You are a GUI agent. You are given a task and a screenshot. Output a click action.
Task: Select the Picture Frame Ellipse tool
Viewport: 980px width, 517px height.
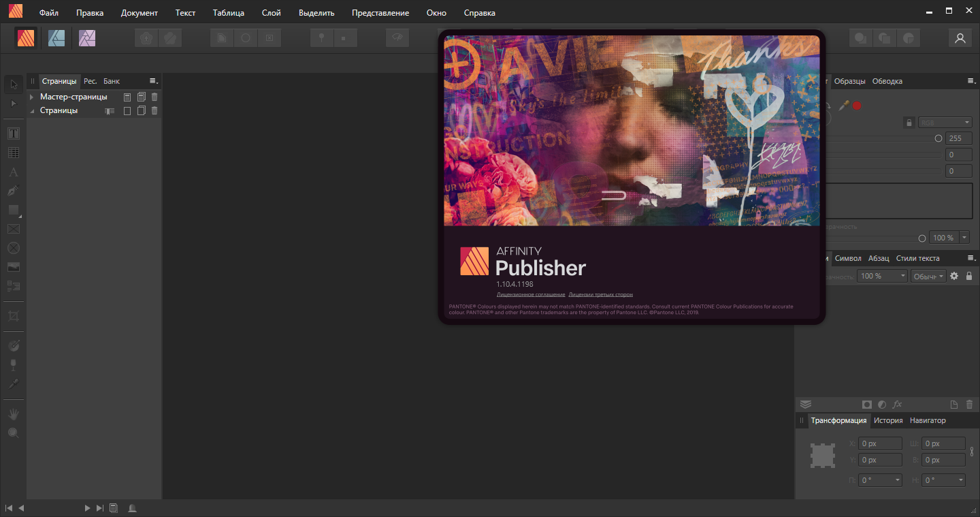(x=14, y=248)
